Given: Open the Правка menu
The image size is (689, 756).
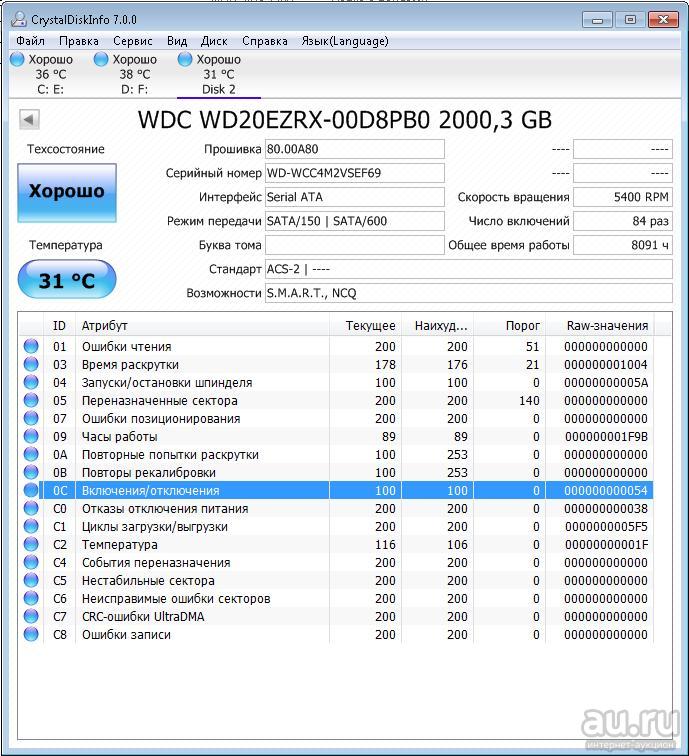Looking at the screenshot, I should coord(79,41).
